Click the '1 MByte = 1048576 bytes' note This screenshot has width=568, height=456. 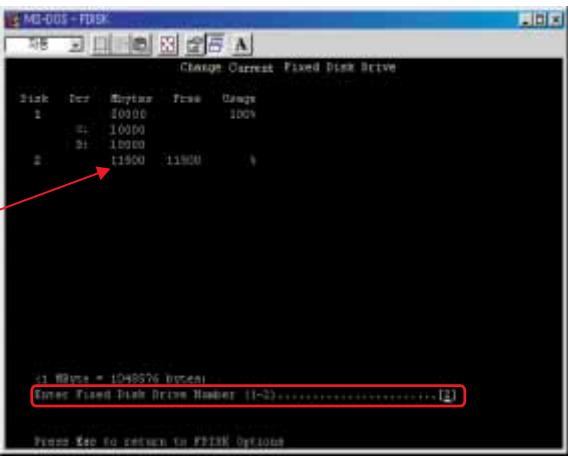[x=121, y=379]
